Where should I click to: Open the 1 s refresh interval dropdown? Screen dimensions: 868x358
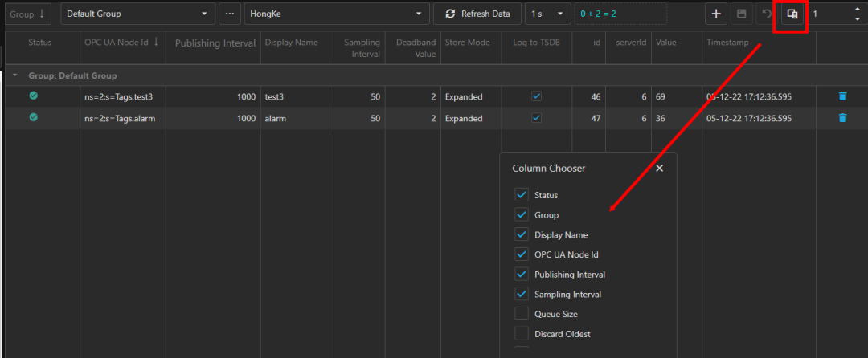tap(547, 14)
